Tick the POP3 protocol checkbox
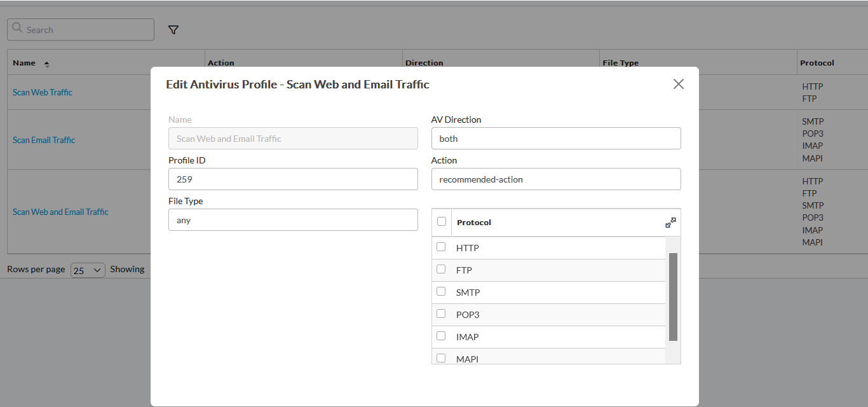This screenshot has height=407, width=868. tap(441, 314)
